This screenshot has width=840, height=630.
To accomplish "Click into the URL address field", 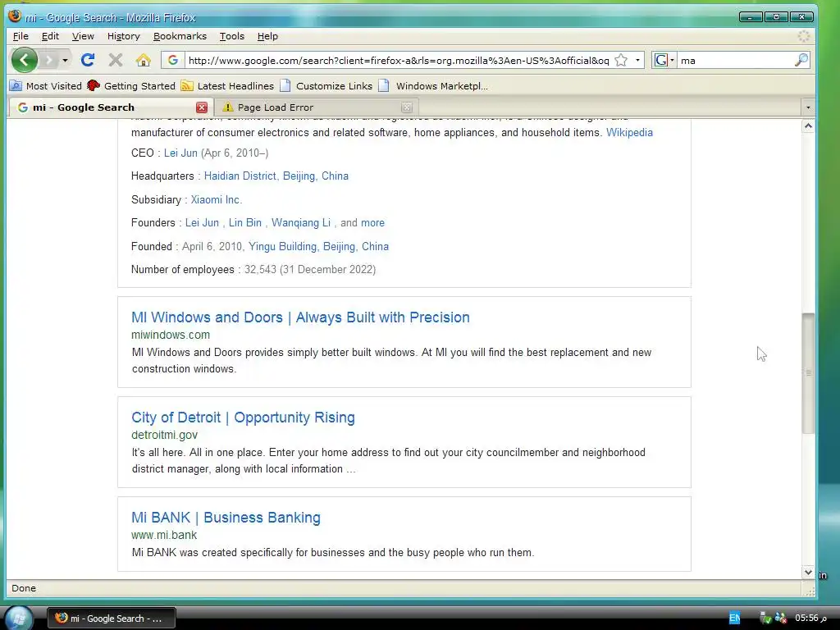I will (x=399, y=60).
